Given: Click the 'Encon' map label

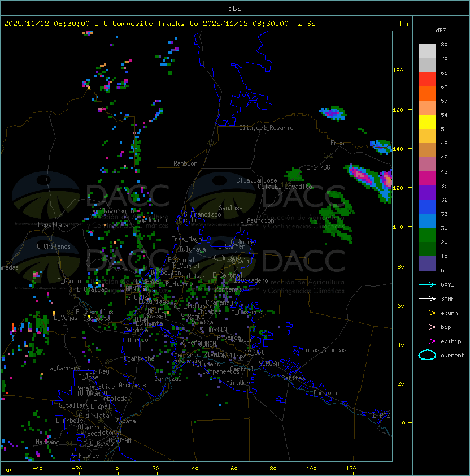Looking at the screenshot, I should [339, 143].
